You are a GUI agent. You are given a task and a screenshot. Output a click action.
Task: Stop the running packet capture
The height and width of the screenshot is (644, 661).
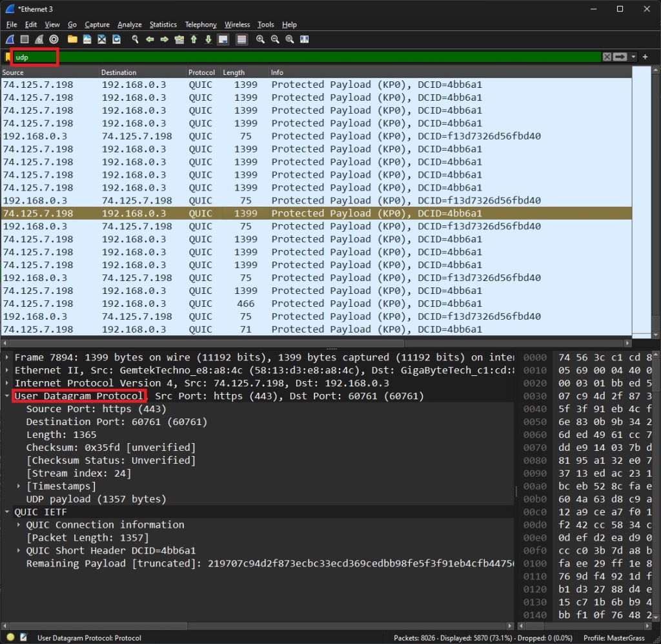click(25, 39)
